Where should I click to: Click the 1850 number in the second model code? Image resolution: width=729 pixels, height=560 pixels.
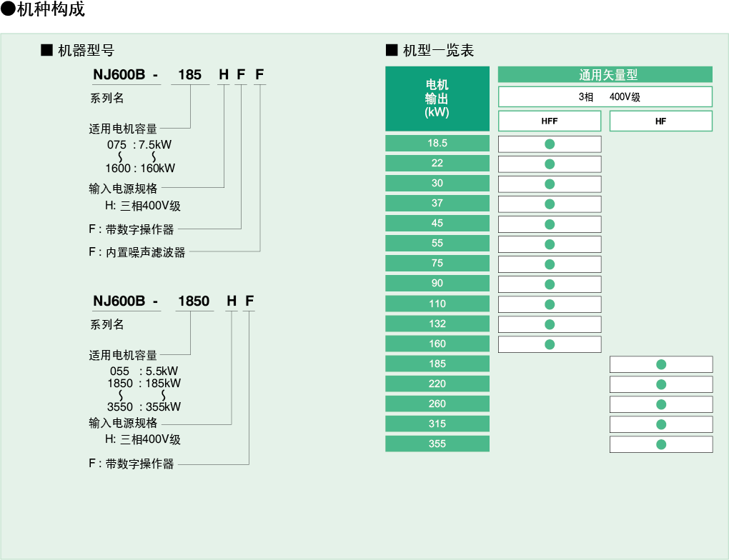tap(193, 301)
